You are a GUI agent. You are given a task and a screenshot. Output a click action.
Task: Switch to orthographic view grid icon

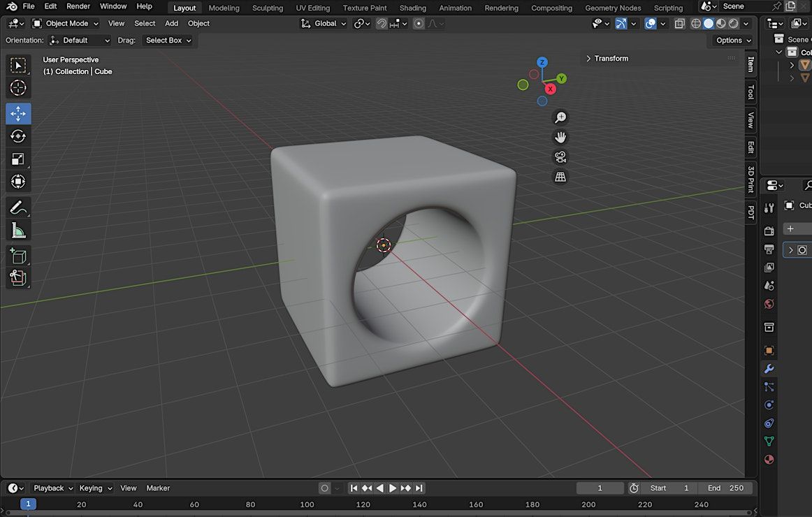tap(560, 177)
